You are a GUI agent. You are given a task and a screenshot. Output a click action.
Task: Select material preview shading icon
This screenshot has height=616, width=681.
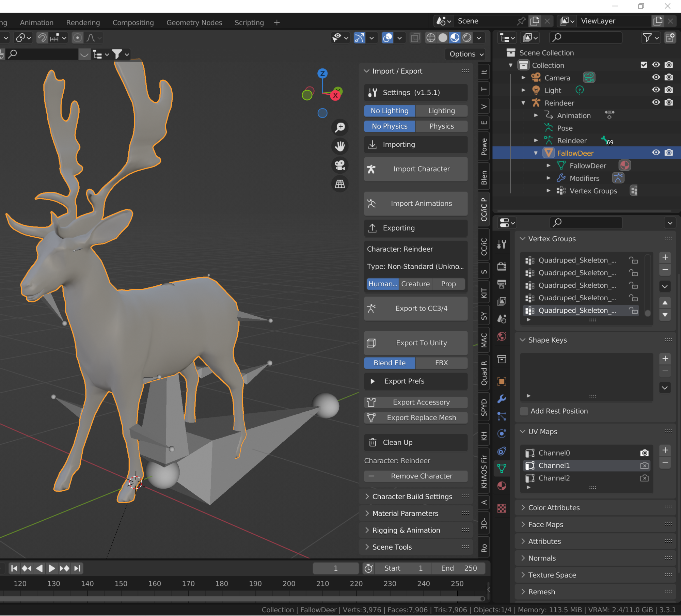[455, 38]
